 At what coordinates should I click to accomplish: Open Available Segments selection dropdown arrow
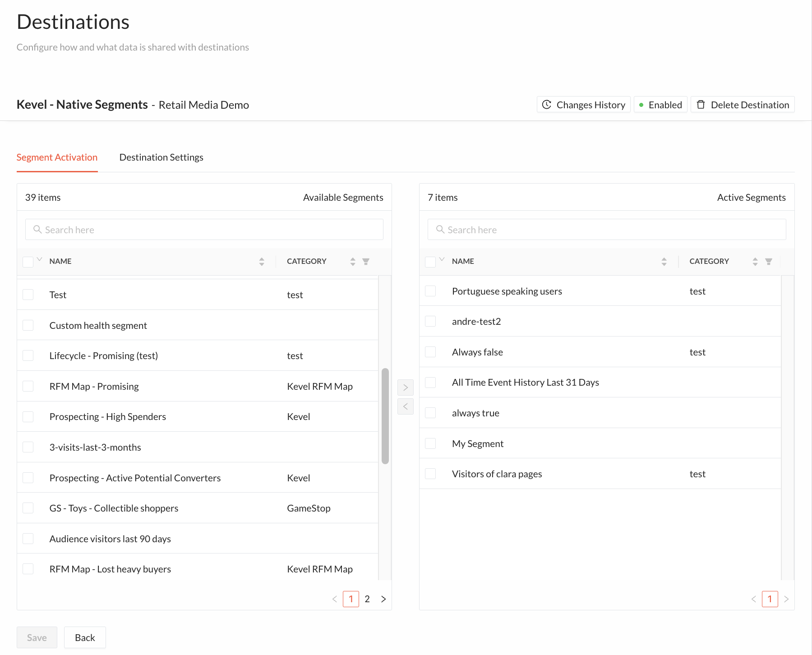[40, 259]
